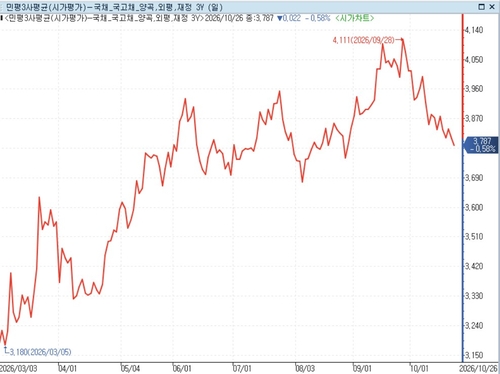
Task: Click the -0.58% change in header
Action: (317, 18)
